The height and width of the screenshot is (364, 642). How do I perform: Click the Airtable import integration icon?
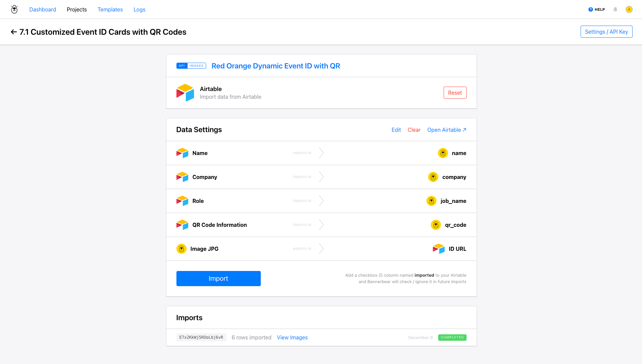click(185, 92)
